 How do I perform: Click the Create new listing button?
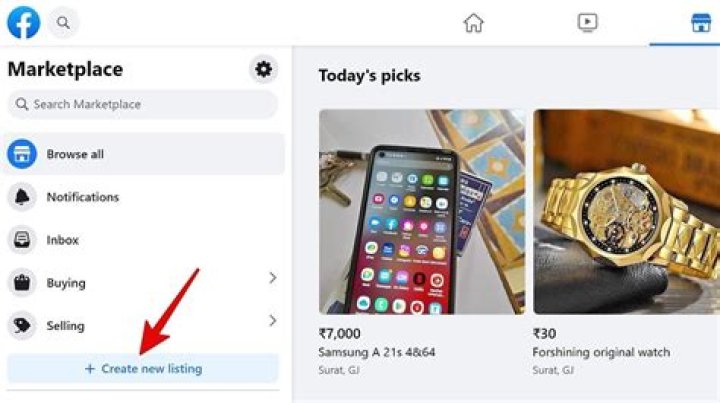coord(143,369)
